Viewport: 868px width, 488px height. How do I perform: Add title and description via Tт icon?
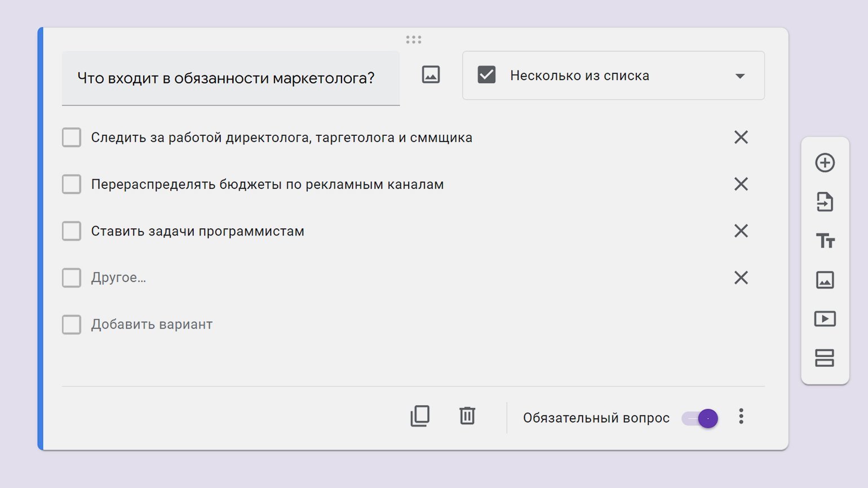(825, 241)
